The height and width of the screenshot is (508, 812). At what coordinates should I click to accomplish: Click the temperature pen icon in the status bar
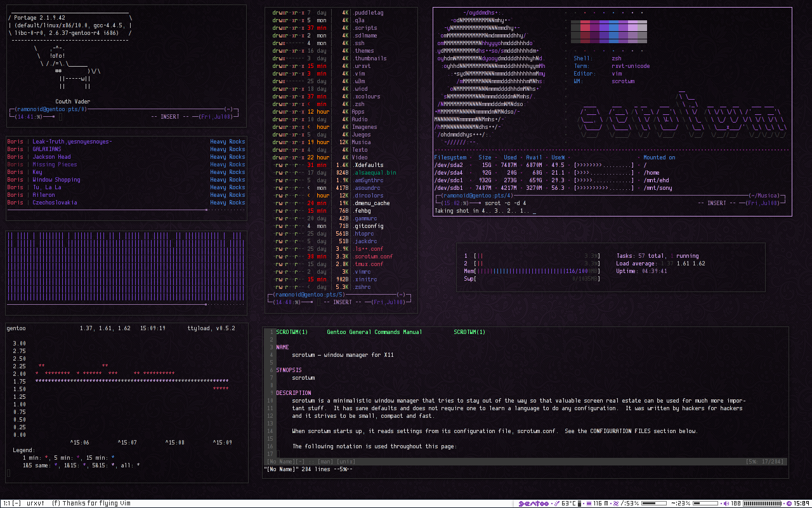(x=557, y=502)
